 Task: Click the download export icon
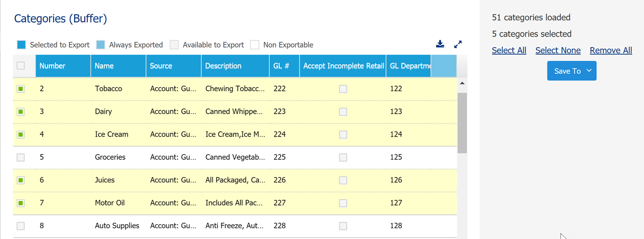pos(440,44)
